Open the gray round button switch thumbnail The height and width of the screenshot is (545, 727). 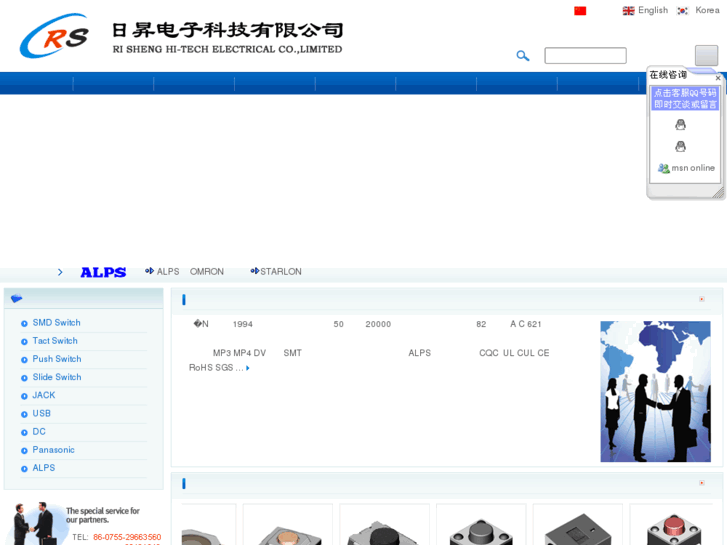pyautogui.click(x=481, y=526)
